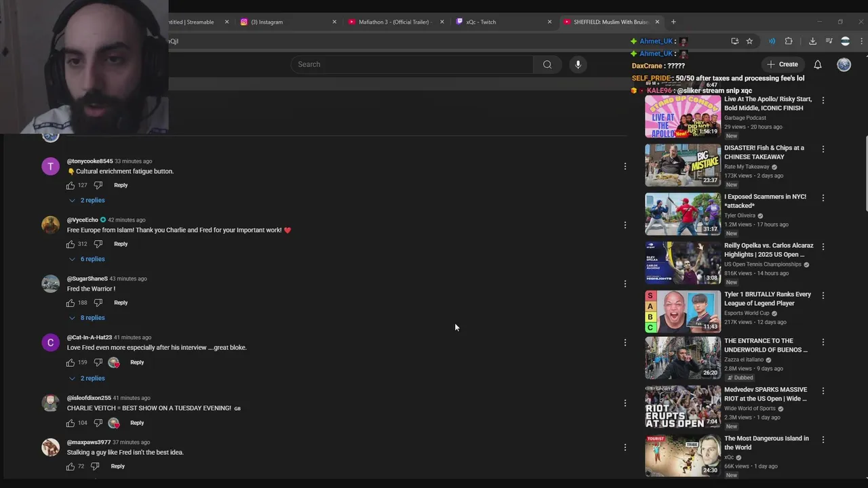Dislike @isleofdixon255's comment

98,423
